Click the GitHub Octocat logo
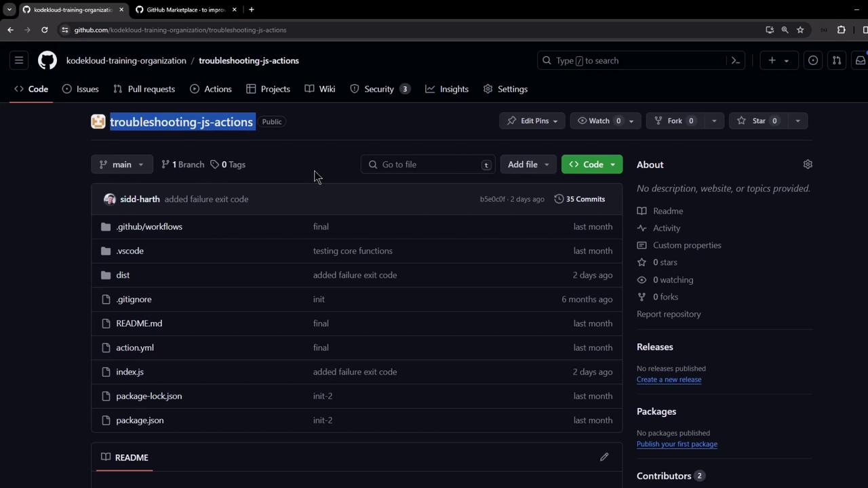This screenshot has width=868, height=488. click(47, 60)
